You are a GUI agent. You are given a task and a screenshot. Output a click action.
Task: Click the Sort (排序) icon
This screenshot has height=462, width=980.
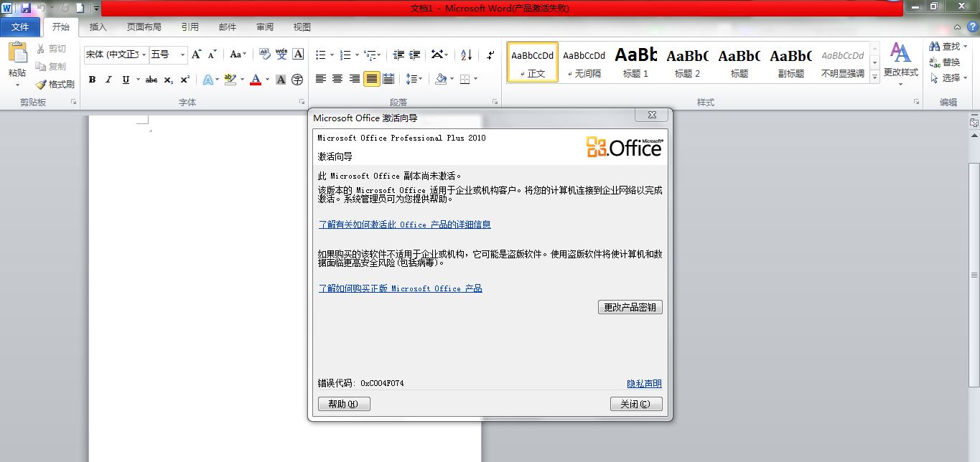pyautogui.click(x=465, y=54)
